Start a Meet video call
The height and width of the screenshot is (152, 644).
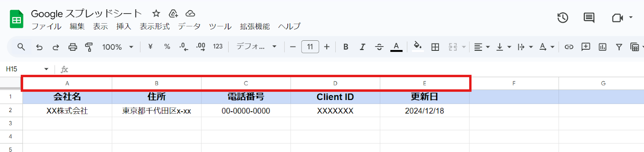click(617, 18)
